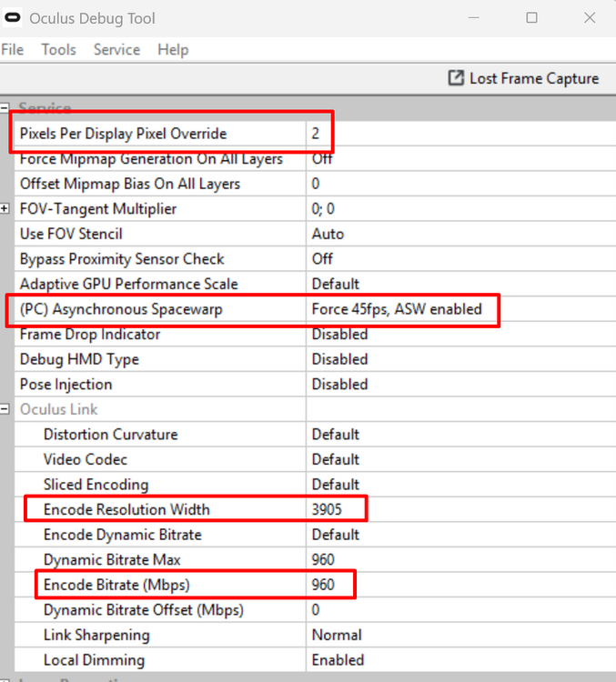Screen dimensions: 616x682
Task: Close the Oculus Debug Tool window
Action: 590,18
